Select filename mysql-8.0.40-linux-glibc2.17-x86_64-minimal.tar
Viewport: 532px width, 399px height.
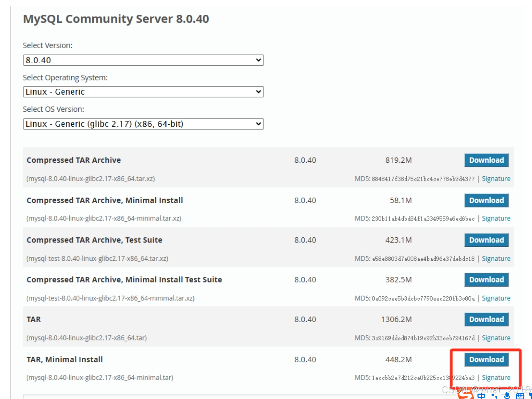[x=100, y=377]
